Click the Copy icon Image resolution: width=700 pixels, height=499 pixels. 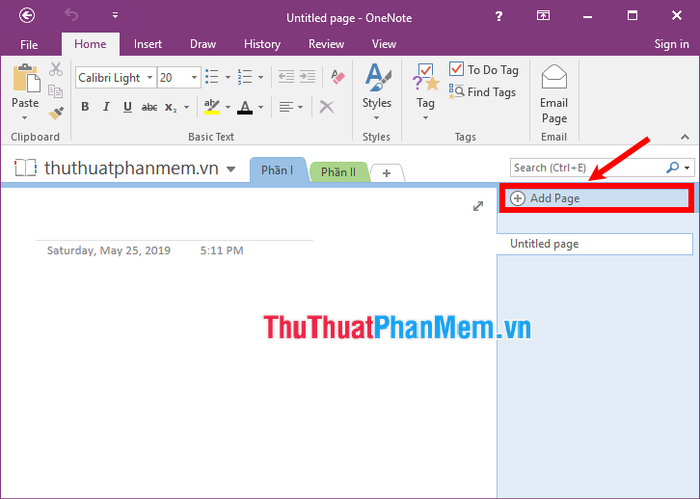[56, 91]
